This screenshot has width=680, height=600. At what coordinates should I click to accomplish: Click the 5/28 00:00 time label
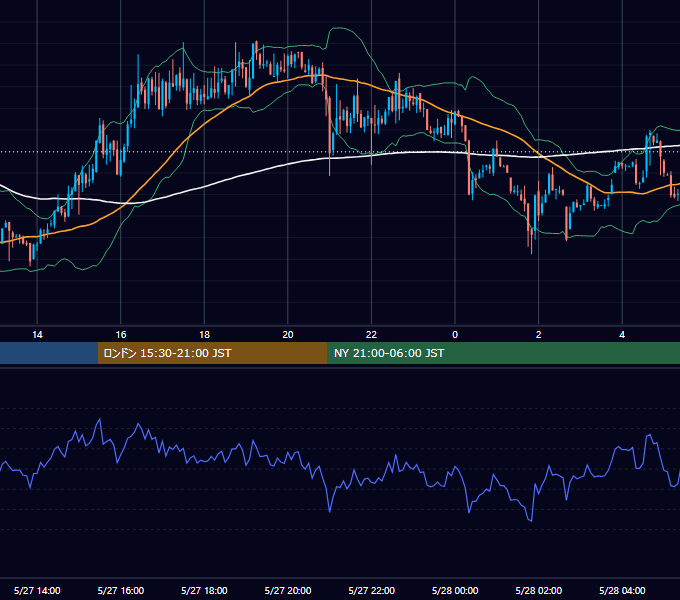coord(455,590)
